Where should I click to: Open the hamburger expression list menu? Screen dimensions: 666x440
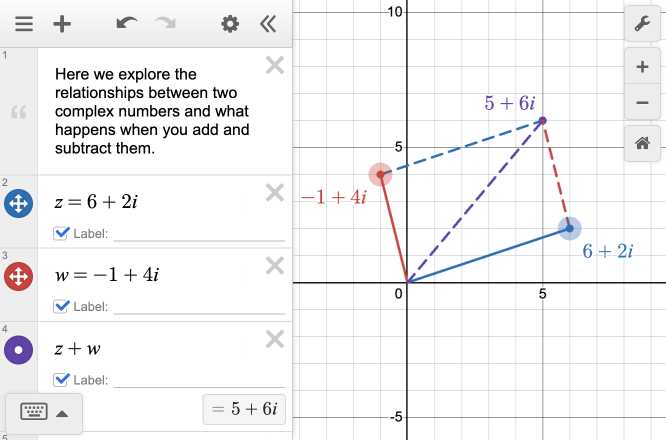pos(22,24)
